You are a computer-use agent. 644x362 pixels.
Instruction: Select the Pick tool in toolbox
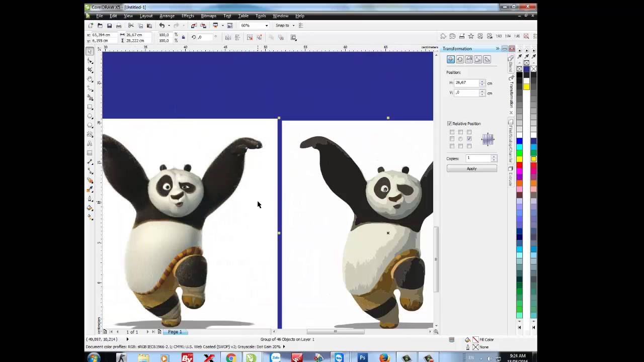90,51
